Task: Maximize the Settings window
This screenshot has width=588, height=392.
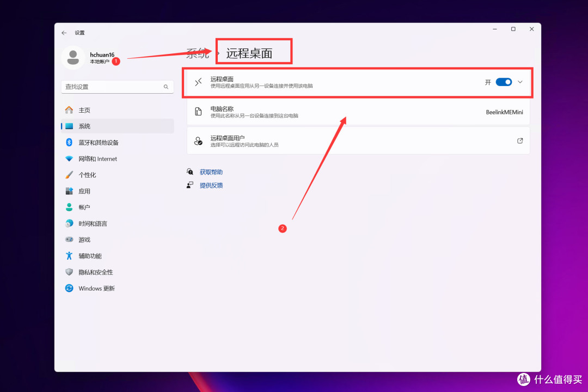Action: point(513,29)
